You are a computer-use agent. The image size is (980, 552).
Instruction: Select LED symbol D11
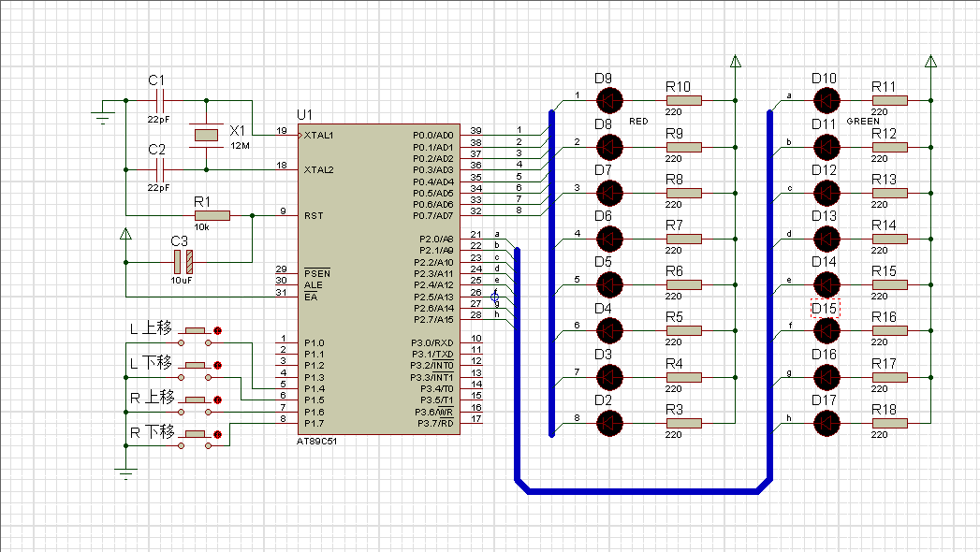tap(826, 148)
